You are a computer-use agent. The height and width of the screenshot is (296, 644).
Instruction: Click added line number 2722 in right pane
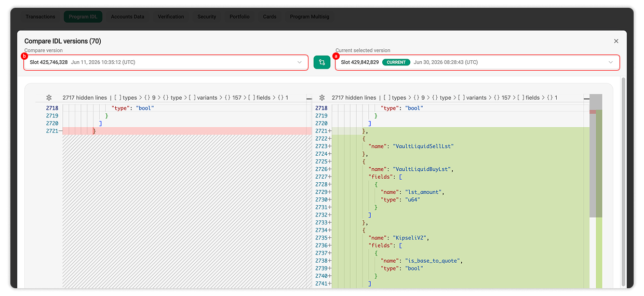pos(321,139)
